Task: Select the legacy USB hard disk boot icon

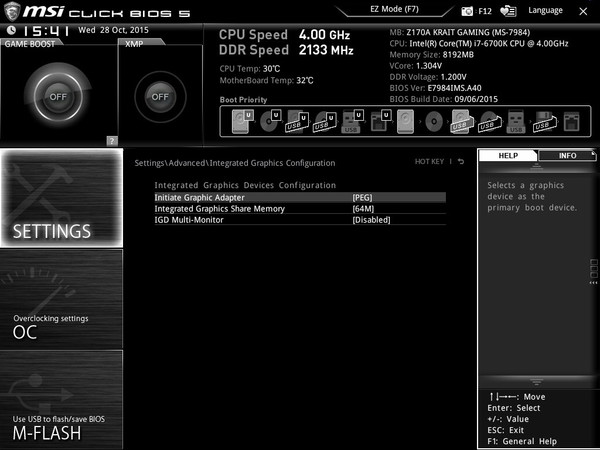Action: pyautogui.click(x=462, y=122)
